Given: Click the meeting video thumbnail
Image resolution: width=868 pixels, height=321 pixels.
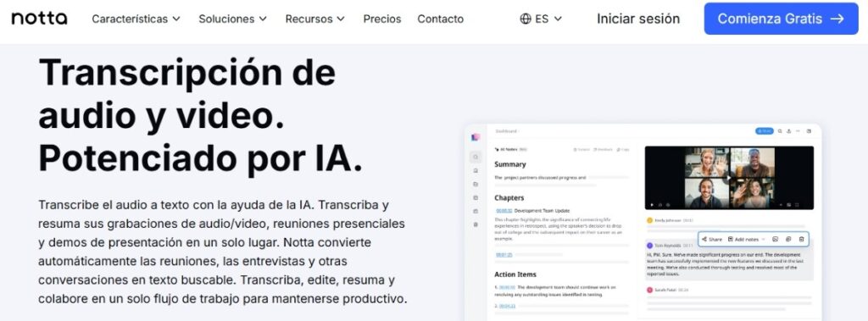Looking at the screenshot, I should (729, 178).
